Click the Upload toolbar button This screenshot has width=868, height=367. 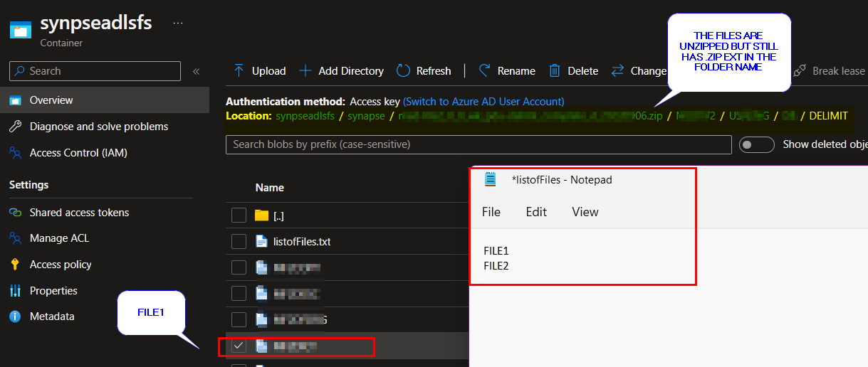[x=260, y=70]
